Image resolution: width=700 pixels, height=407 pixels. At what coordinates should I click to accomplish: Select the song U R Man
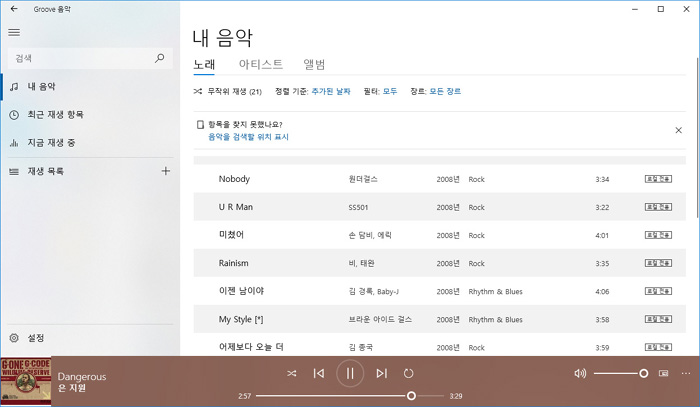(x=236, y=207)
